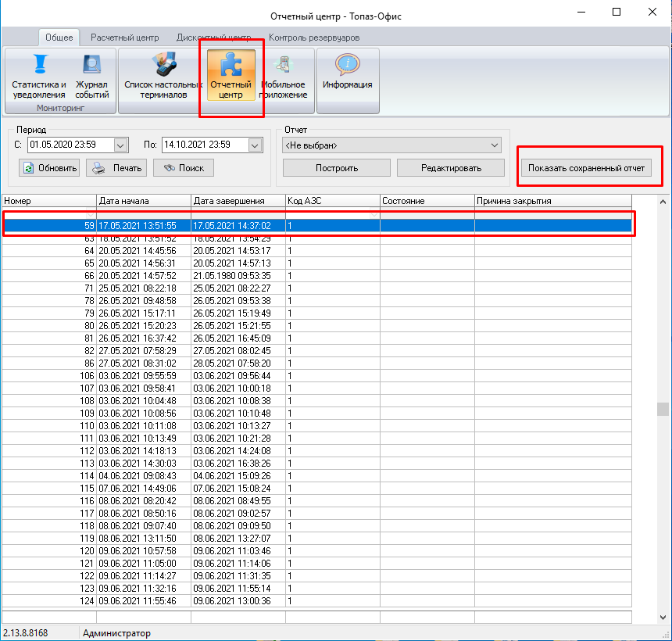Click the Печать print button

pos(116,167)
